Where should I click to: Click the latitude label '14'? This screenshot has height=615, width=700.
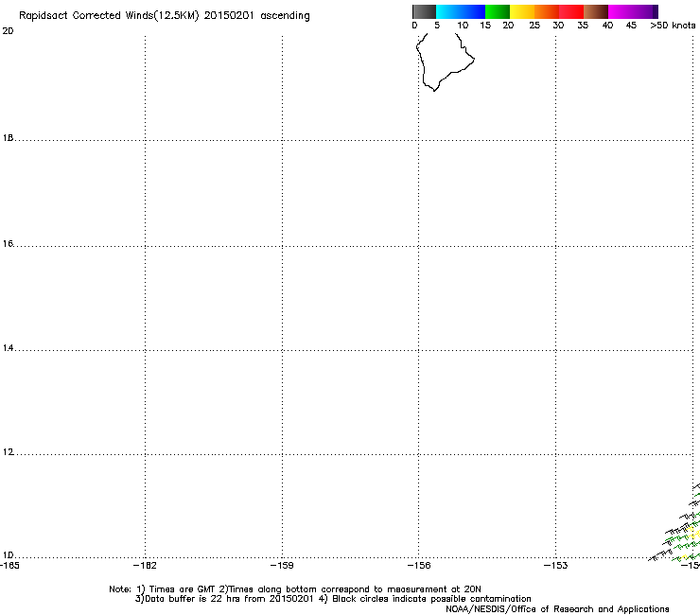pyautogui.click(x=8, y=348)
